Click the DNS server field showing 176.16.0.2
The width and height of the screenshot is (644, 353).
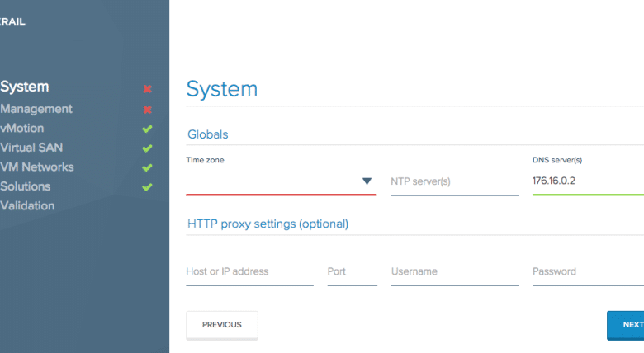point(588,181)
